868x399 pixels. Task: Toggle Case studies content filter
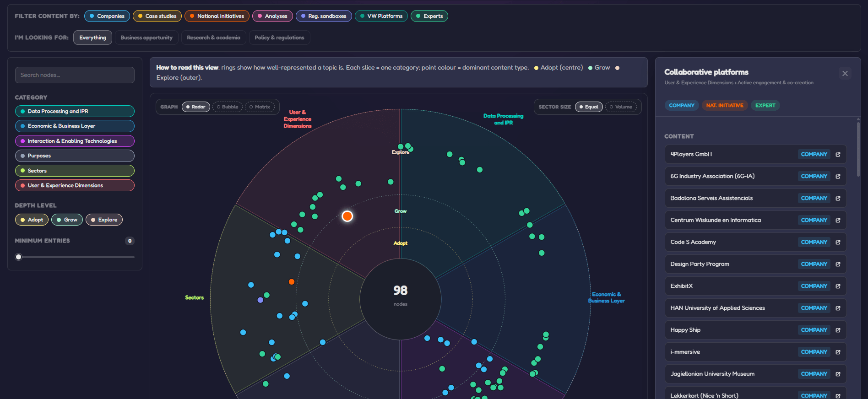click(x=157, y=16)
